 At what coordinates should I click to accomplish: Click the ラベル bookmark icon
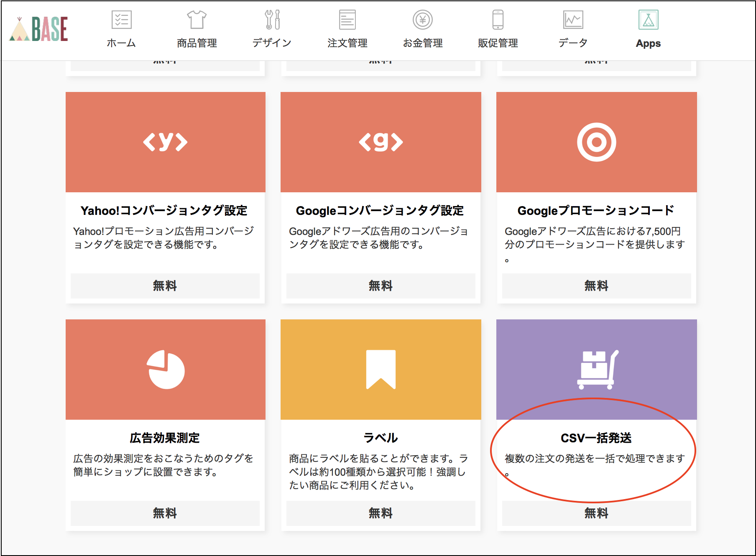(381, 370)
